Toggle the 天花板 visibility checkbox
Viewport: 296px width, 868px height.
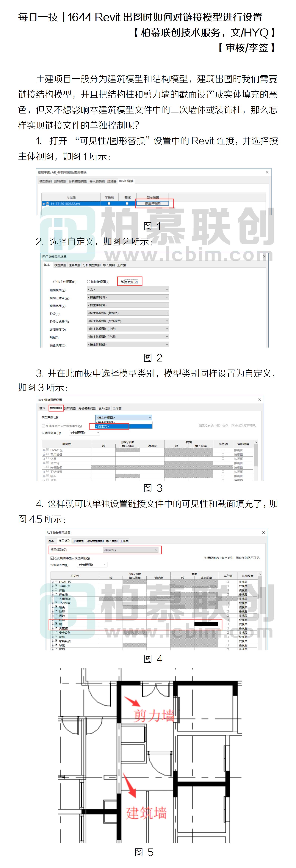[56, 628]
